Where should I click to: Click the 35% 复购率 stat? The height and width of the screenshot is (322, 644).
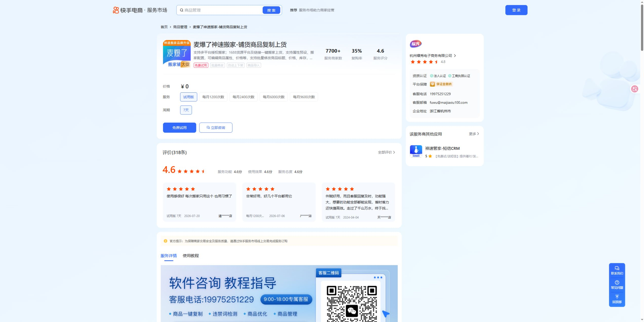pyautogui.click(x=357, y=54)
